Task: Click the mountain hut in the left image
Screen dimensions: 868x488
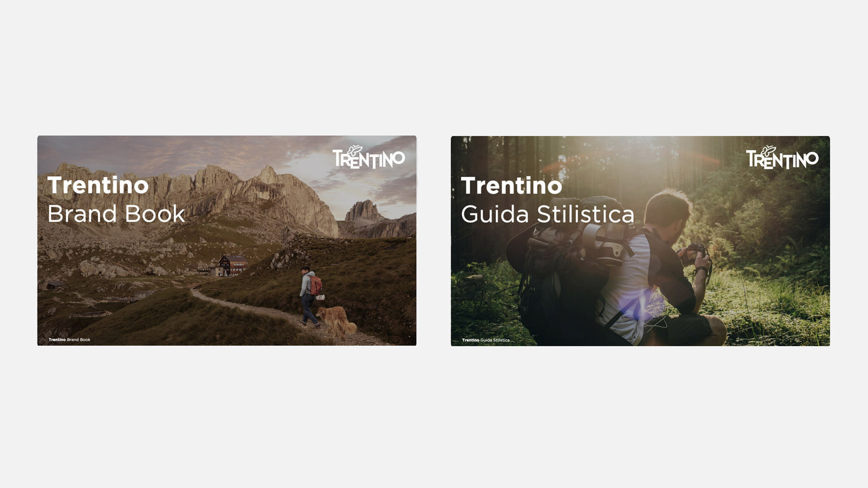Action: pos(232,265)
